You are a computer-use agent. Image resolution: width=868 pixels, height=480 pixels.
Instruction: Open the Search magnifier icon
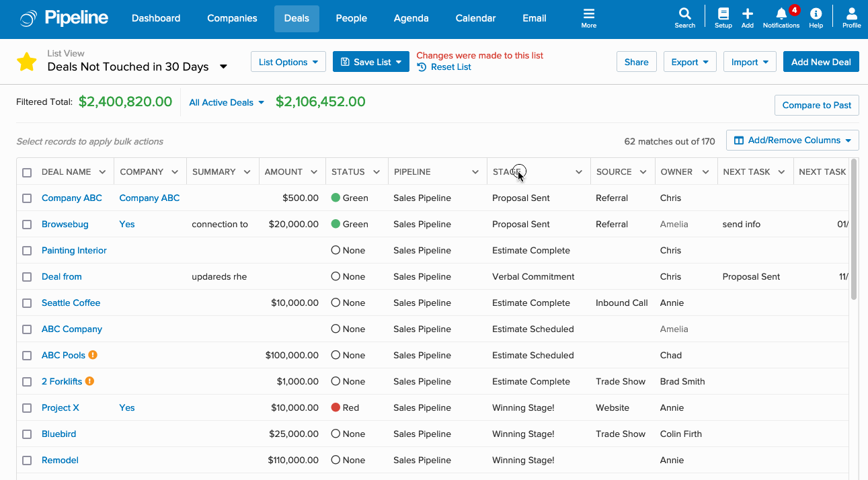point(684,13)
